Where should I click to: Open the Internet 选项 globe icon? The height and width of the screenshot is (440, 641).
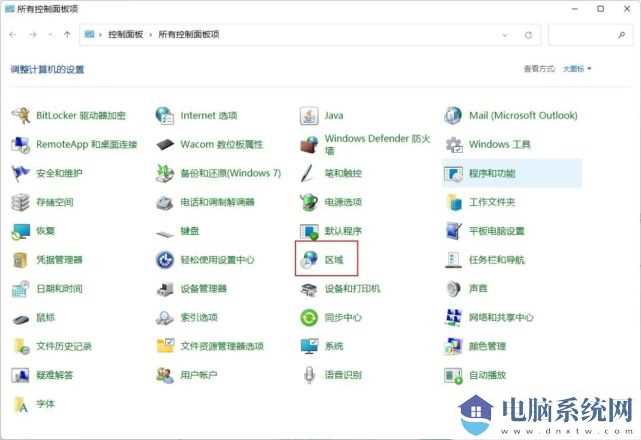tap(165, 116)
